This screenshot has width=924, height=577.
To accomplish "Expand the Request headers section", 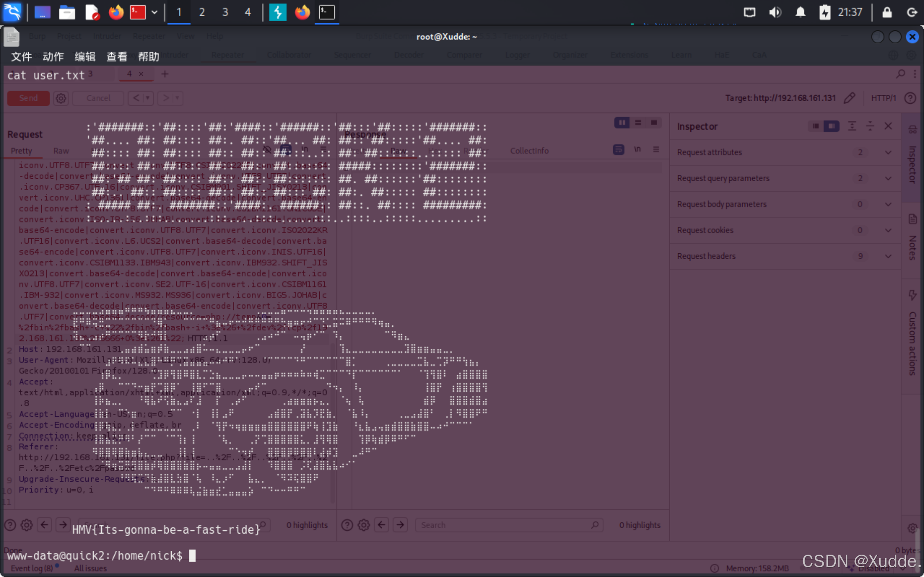I will click(888, 256).
